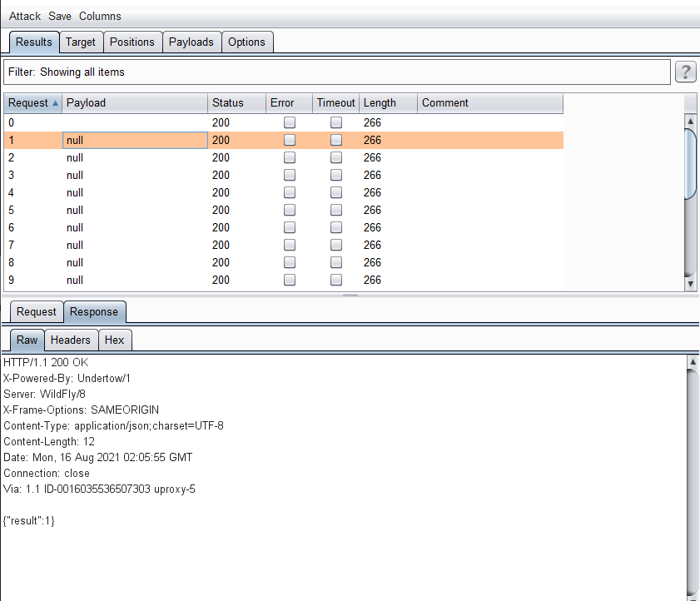Toggle Error checkbox for request 1
This screenshot has width=700, height=601.
click(x=290, y=140)
